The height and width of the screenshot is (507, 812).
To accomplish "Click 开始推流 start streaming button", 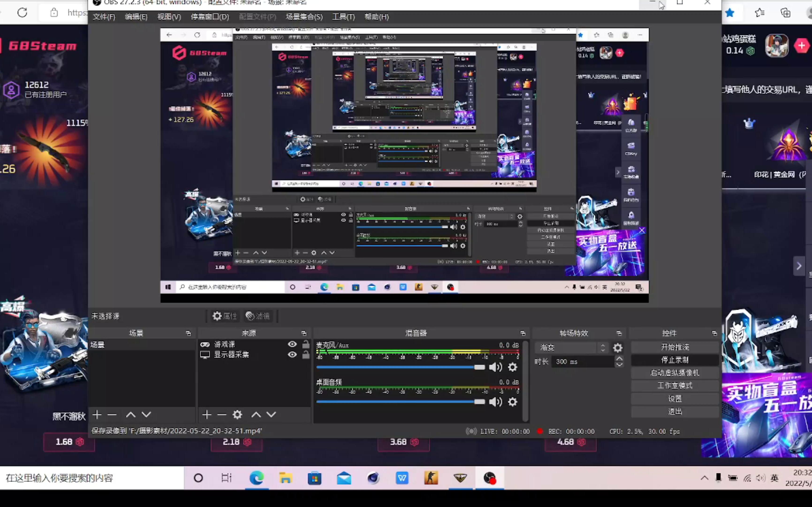I will point(675,347).
